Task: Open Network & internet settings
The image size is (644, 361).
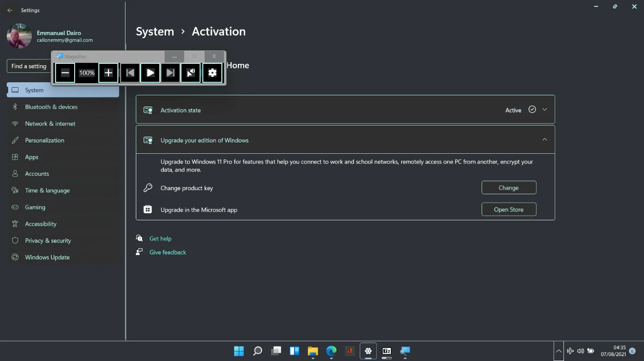Action: [63, 124]
